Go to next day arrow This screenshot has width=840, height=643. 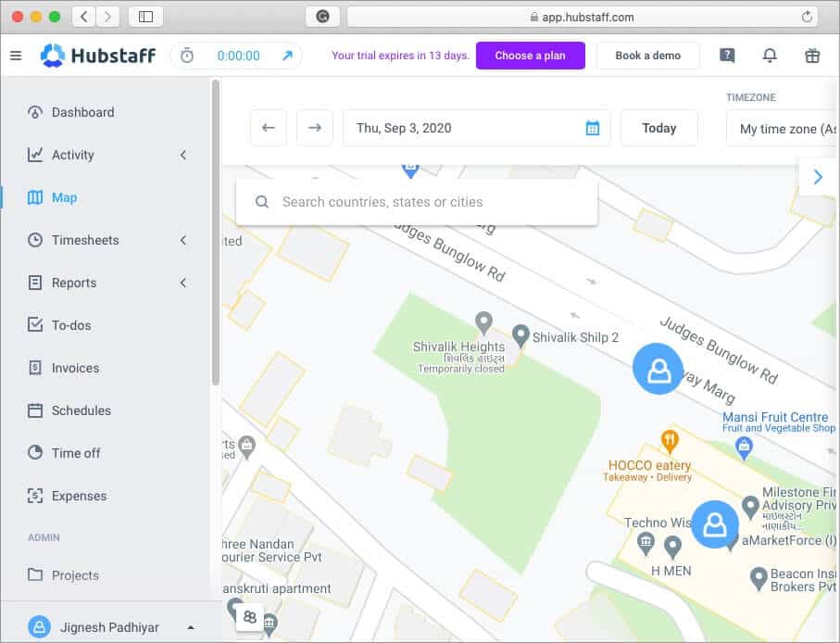315,128
